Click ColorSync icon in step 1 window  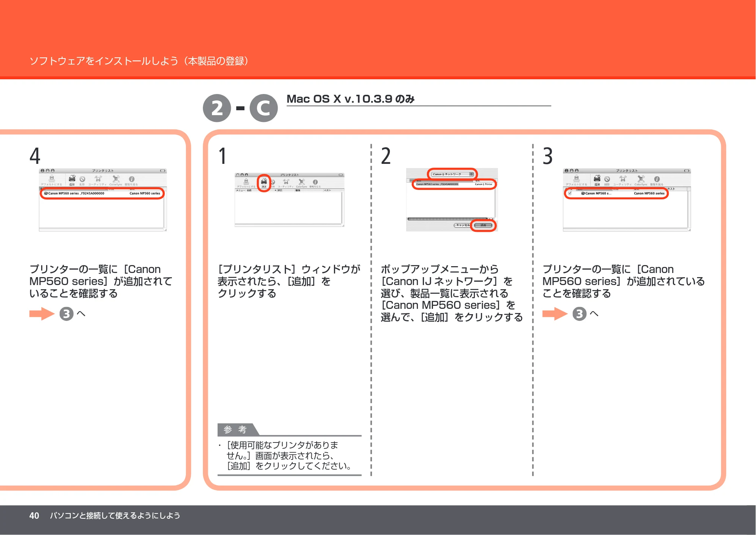click(x=301, y=183)
